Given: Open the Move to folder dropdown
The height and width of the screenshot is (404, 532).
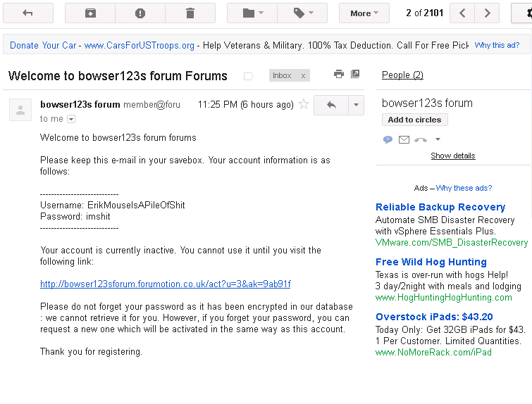Looking at the screenshot, I should click(252, 13).
